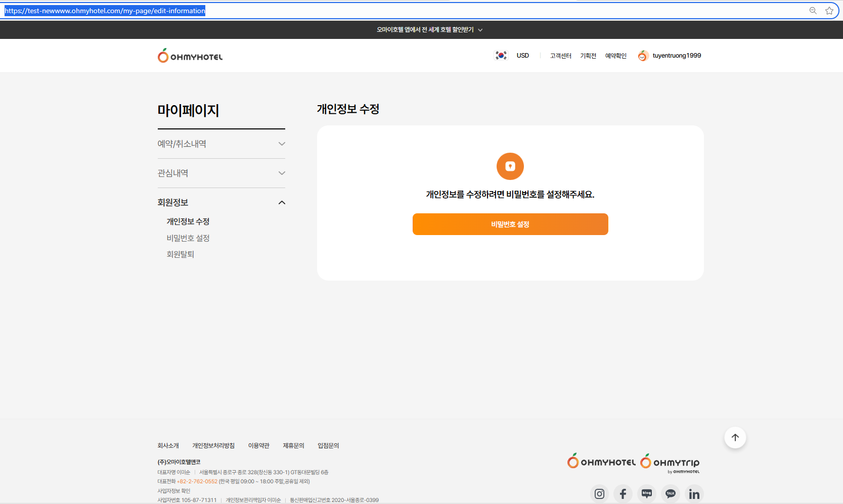The height and width of the screenshot is (504, 843).
Task: Click the Instagram icon in footer
Action: coord(599,493)
